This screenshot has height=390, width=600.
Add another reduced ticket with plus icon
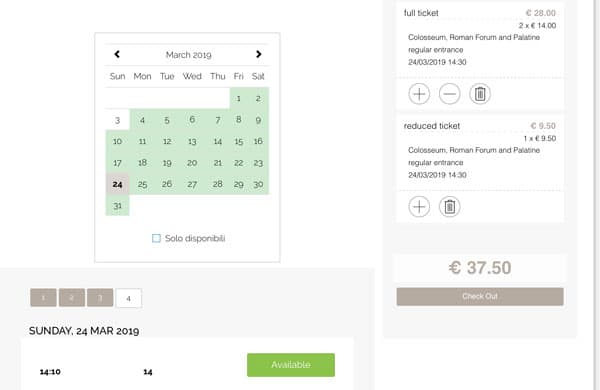419,207
